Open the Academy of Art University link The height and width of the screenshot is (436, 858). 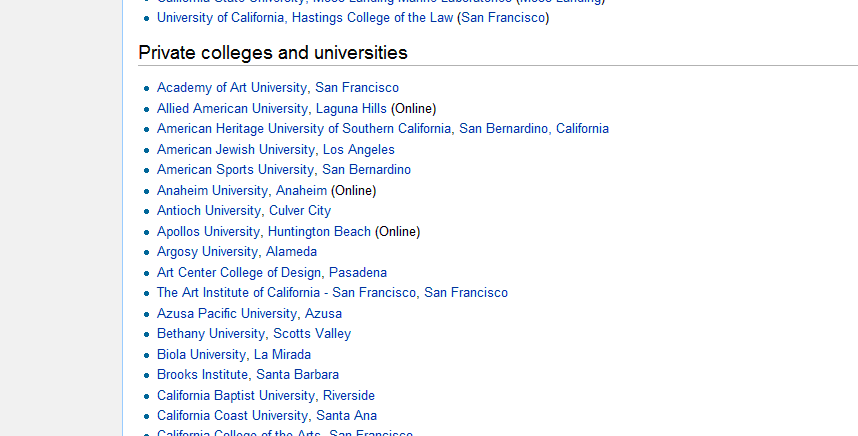click(x=233, y=88)
